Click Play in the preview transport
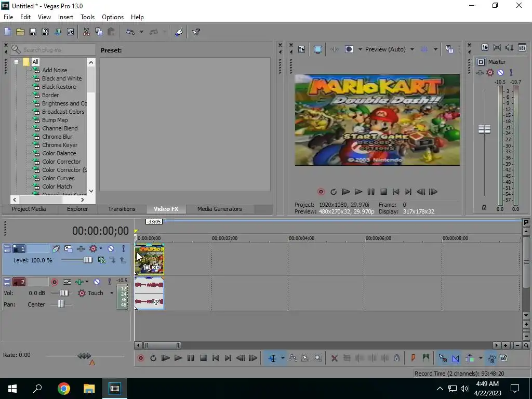 click(x=358, y=192)
